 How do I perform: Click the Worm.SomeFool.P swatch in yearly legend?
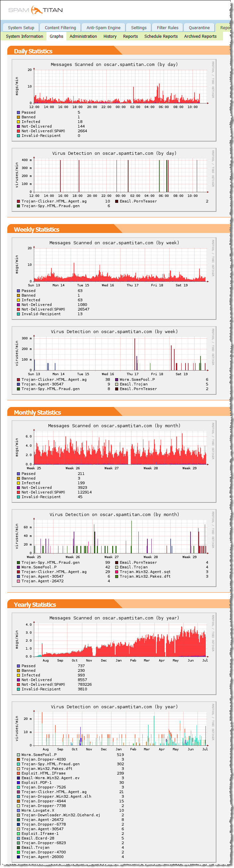pos(19,755)
